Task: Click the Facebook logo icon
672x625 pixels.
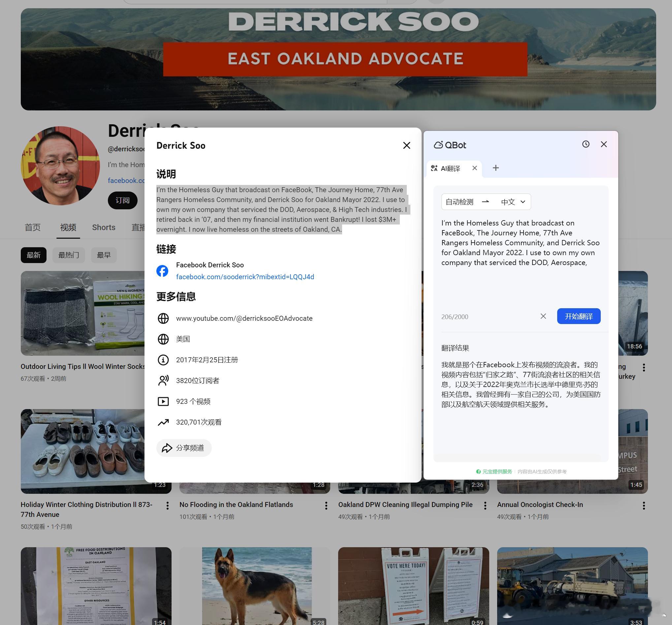Action: pos(163,271)
